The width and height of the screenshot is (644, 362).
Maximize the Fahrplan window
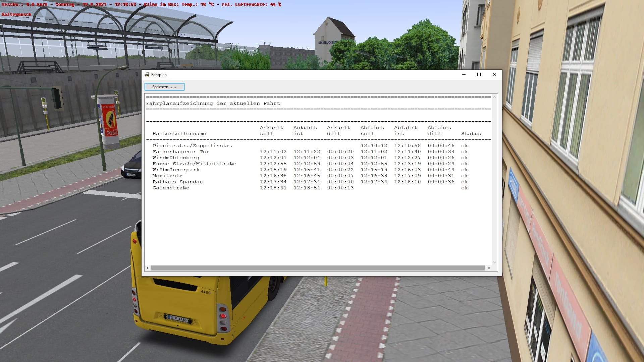coord(479,75)
